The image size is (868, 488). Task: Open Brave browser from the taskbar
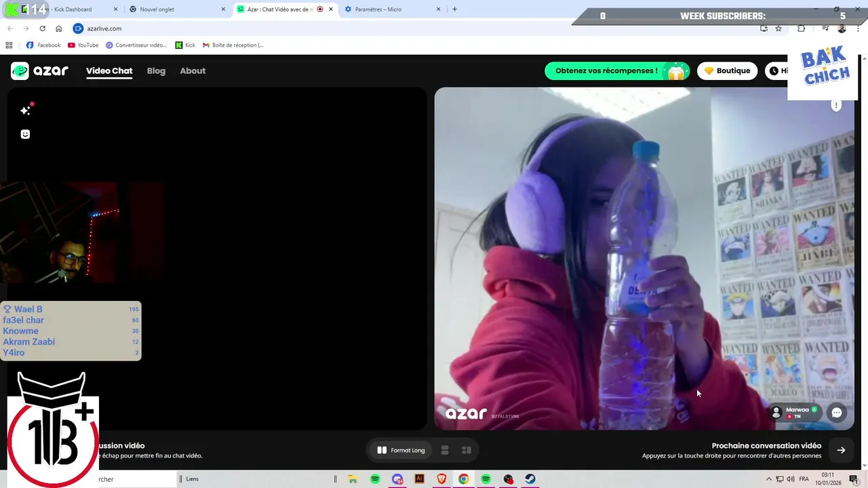click(x=441, y=479)
